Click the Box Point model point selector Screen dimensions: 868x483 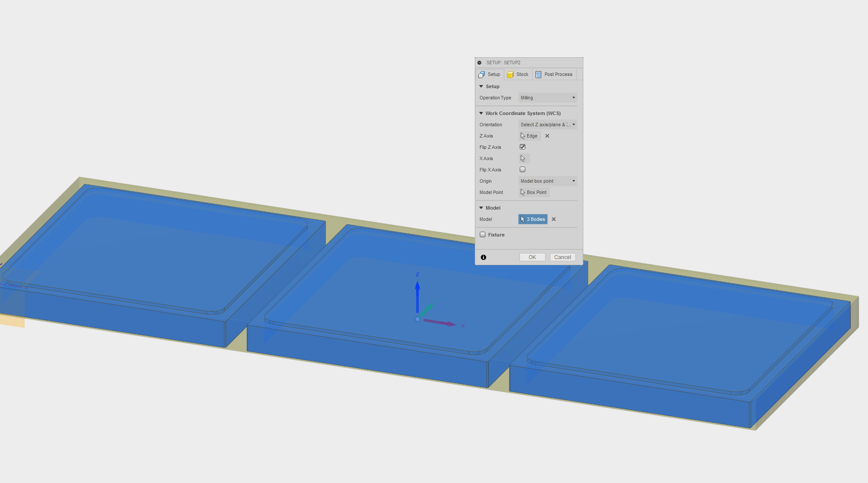click(x=534, y=192)
